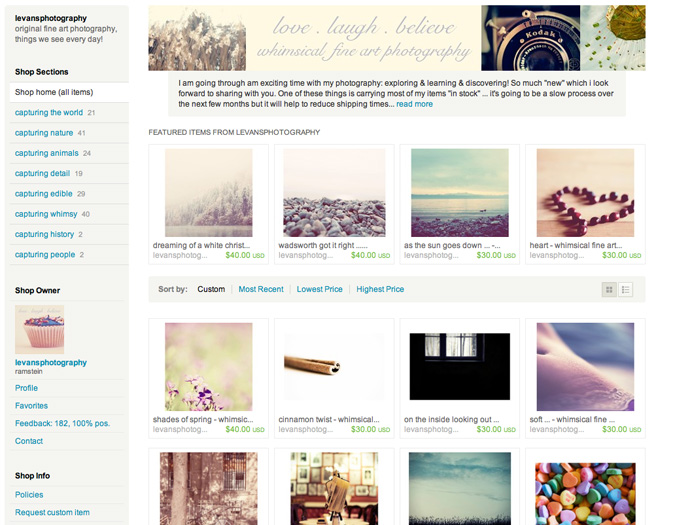The image size is (675, 525).
Task: Sort items by Lowest Price
Action: pos(319,289)
